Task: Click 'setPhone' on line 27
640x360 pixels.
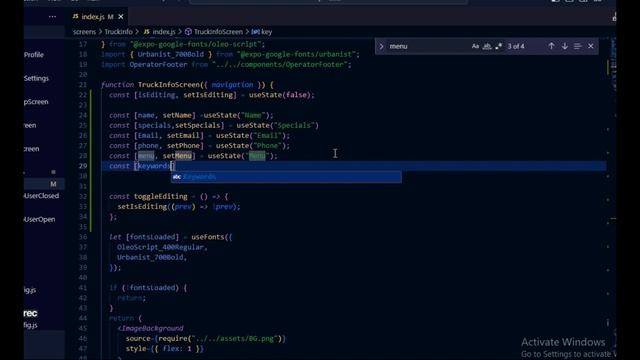Action: [183, 146]
